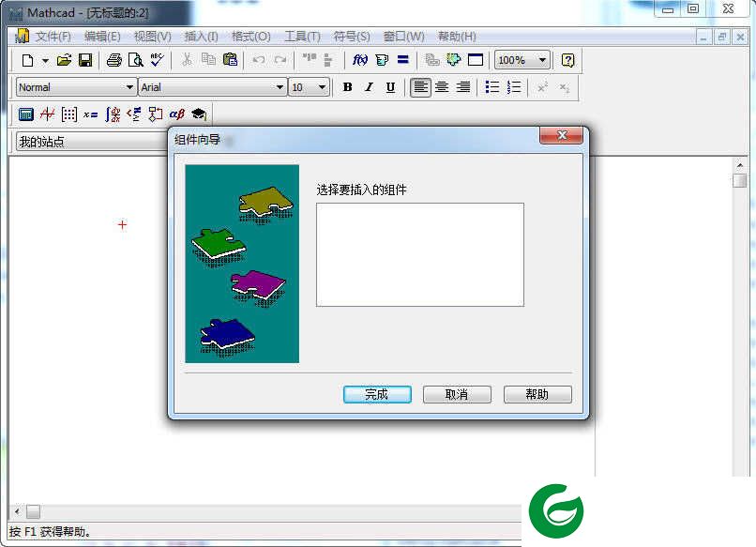Toggle superscript x² formatting

543,87
